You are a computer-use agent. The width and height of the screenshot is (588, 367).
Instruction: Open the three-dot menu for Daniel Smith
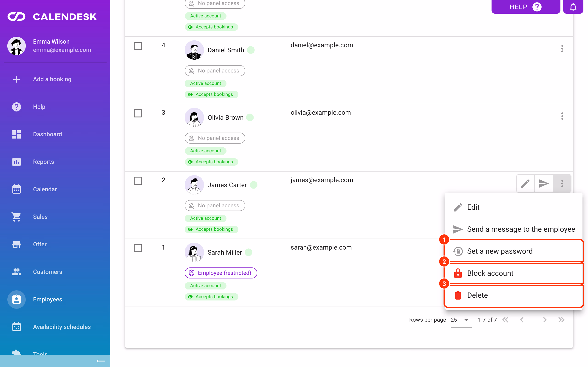[x=562, y=49]
